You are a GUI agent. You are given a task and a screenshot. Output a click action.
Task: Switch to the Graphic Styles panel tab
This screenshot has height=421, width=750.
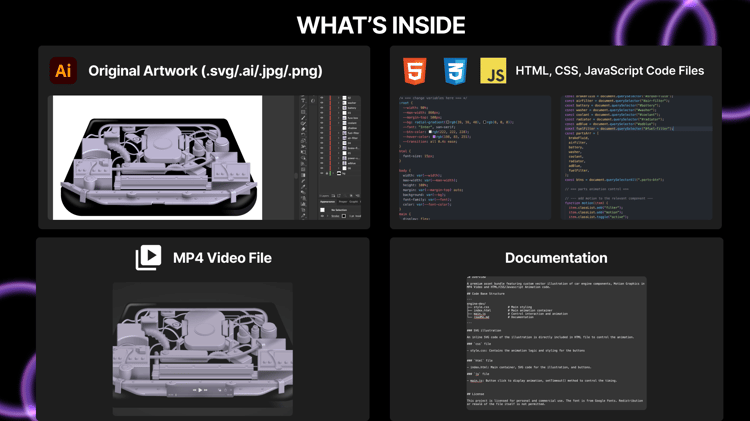(x=353, y=202)
